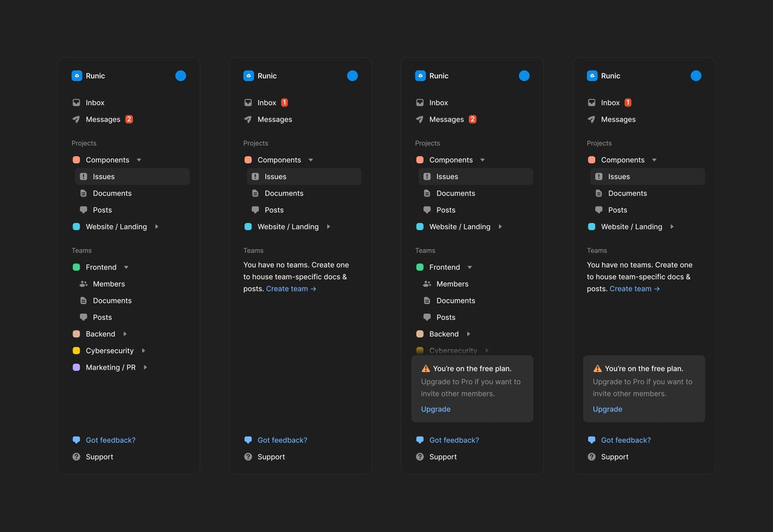Click the Got feedback chat icon in leftmost sidebar
This screenshot has height=532, width=773.
[x=77, y=441]
